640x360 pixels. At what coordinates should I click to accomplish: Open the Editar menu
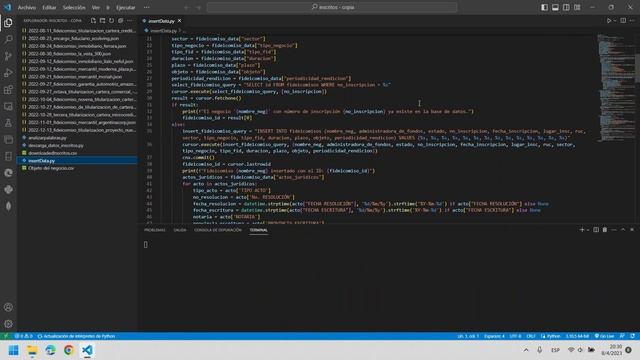click(x=49, y=7)
